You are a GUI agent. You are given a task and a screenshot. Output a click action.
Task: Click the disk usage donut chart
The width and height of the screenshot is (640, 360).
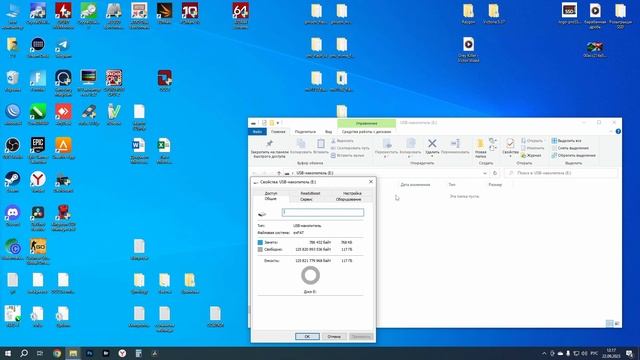(x=310, y=276)
